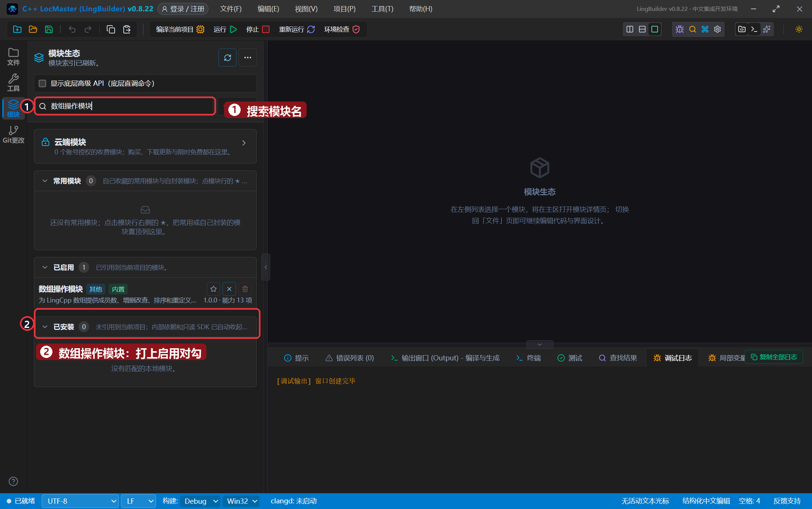Check 显示底层高级 API checkbox
The width and height of the screenshot is (812, 509).
pos(42,83)
